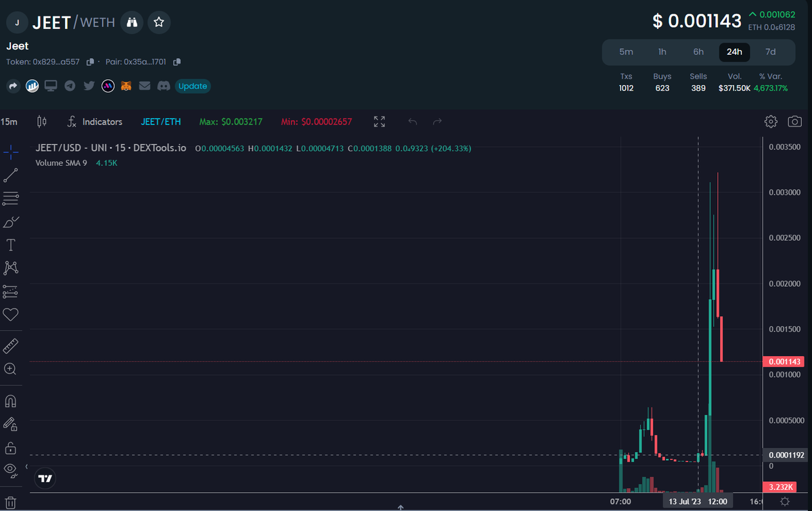Click the Vol. $371.50K stat
Viewport: 812px width, 511px height.
pyautogui.click(x=734, y=83)
